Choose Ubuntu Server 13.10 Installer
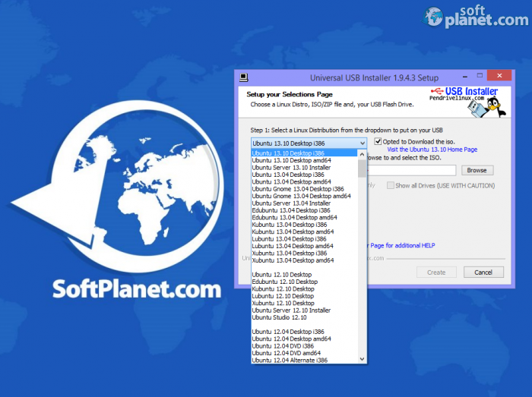 (x=304, y=167)
